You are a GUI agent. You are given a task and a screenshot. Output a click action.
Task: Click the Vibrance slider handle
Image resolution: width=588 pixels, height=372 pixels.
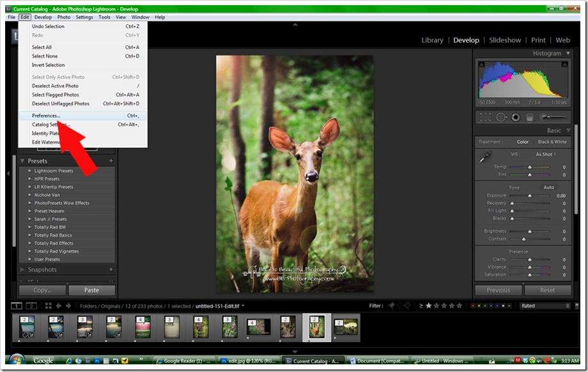529,267
